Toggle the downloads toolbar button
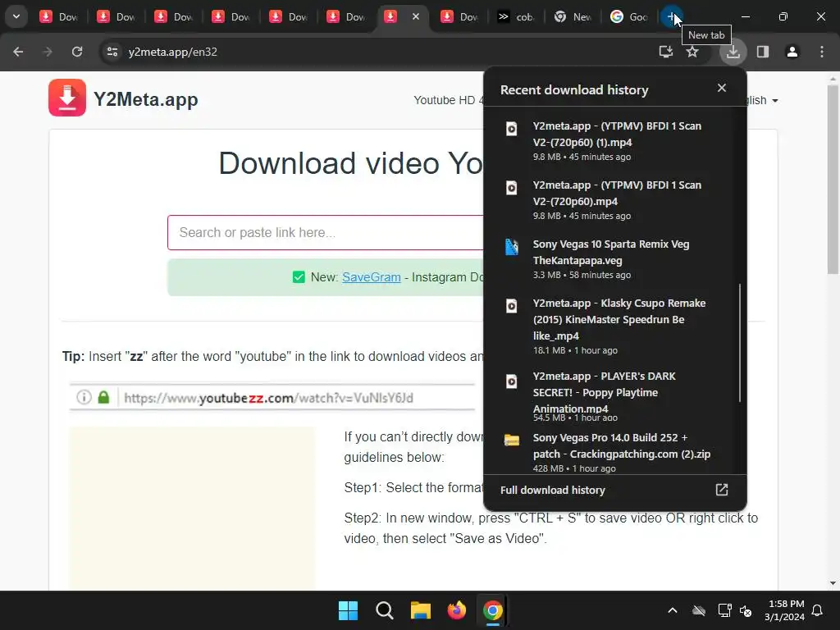The width and height of the screenshot is (840, 630). (733, 52)
